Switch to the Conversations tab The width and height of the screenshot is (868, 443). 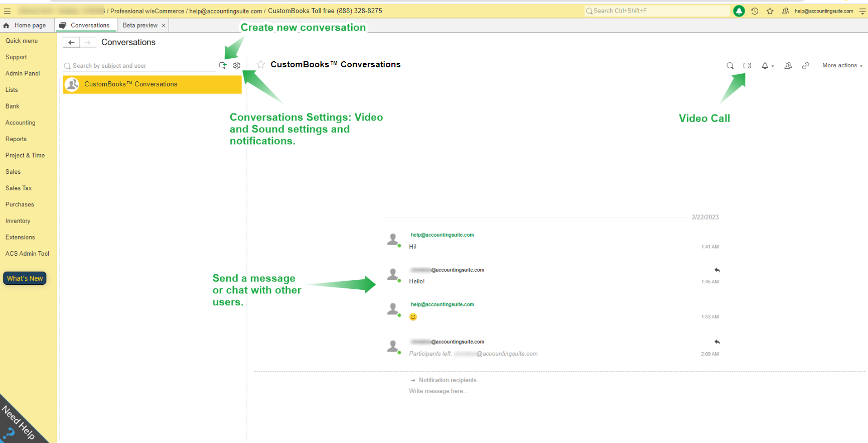[85, 26]
